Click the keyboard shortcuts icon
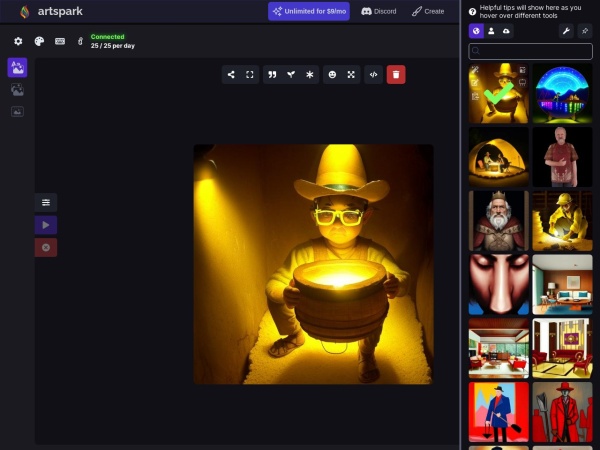Viewport: 600px width, 450px height. (x=60, y=41)
